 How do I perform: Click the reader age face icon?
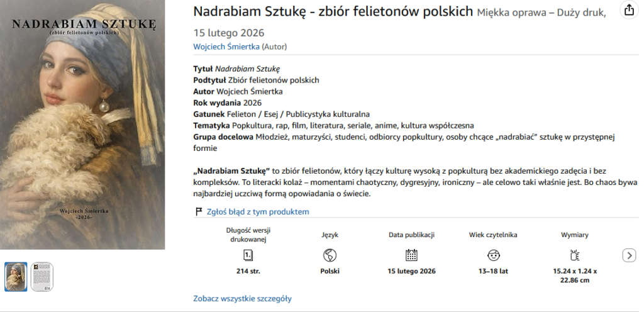[493, 255]
